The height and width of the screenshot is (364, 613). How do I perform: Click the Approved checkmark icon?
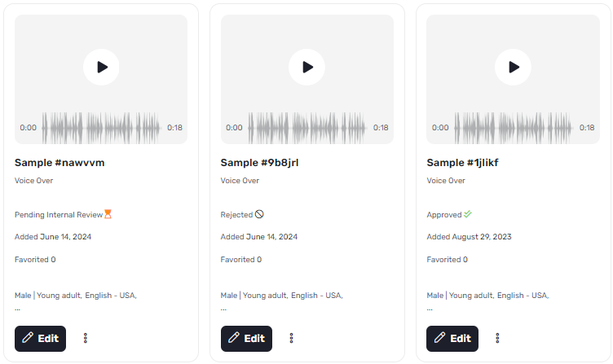tap(468, 214)
